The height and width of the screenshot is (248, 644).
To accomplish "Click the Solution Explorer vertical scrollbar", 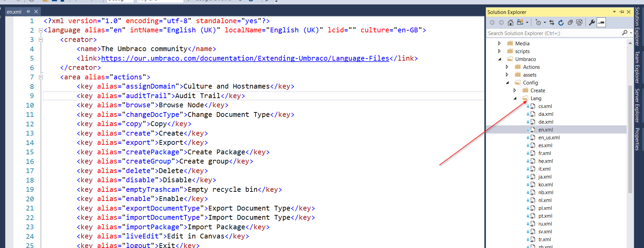I will [x=630, y=136].
